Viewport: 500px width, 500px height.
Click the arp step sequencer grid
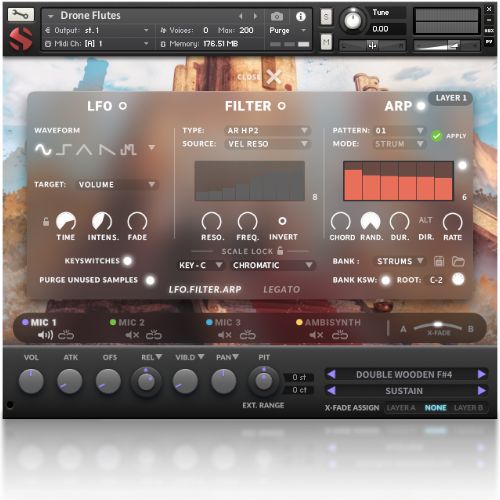coord(398,181)
